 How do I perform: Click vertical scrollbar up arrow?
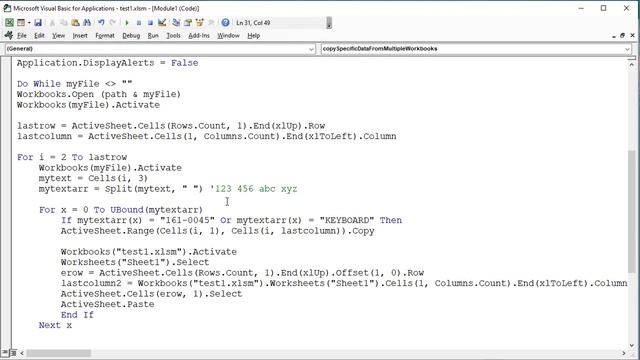click(x=632, y=64)
